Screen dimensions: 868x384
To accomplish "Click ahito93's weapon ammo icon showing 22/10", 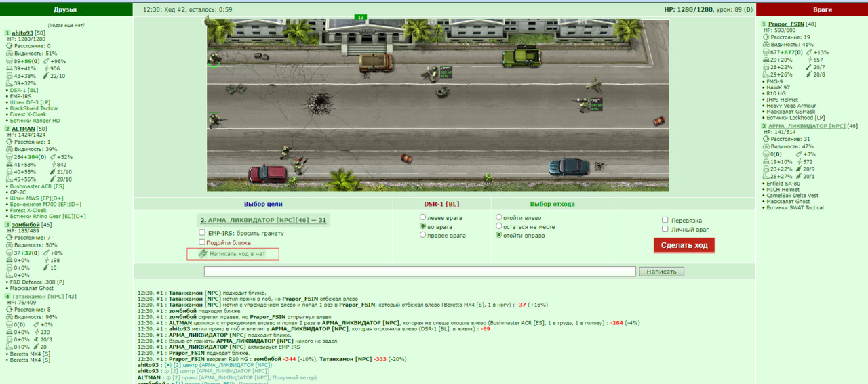I will 46,76.
